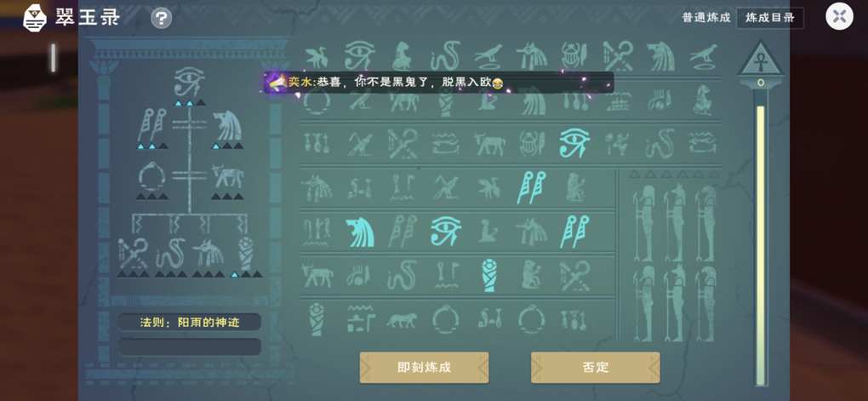The width and height of the screenshot is (868, 401).
Task: Open the question-mark help icon
Action: tap(161, 18)
